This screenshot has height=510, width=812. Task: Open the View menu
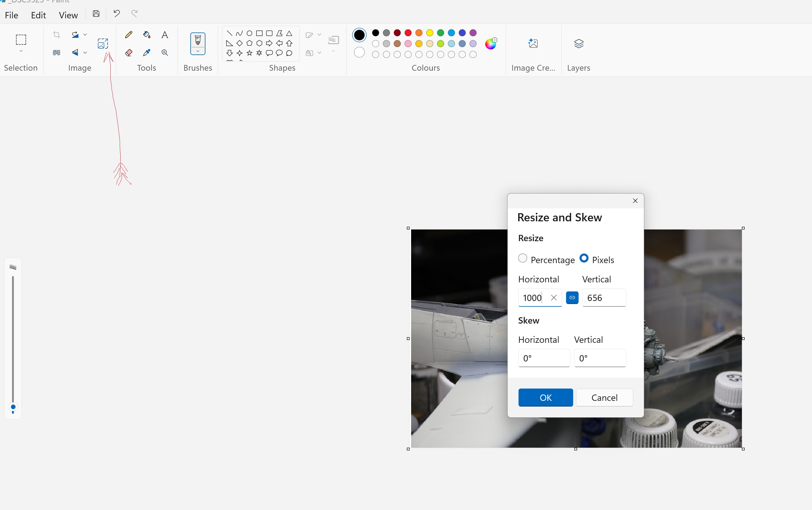pyautogui.click(x=68, y=15)
